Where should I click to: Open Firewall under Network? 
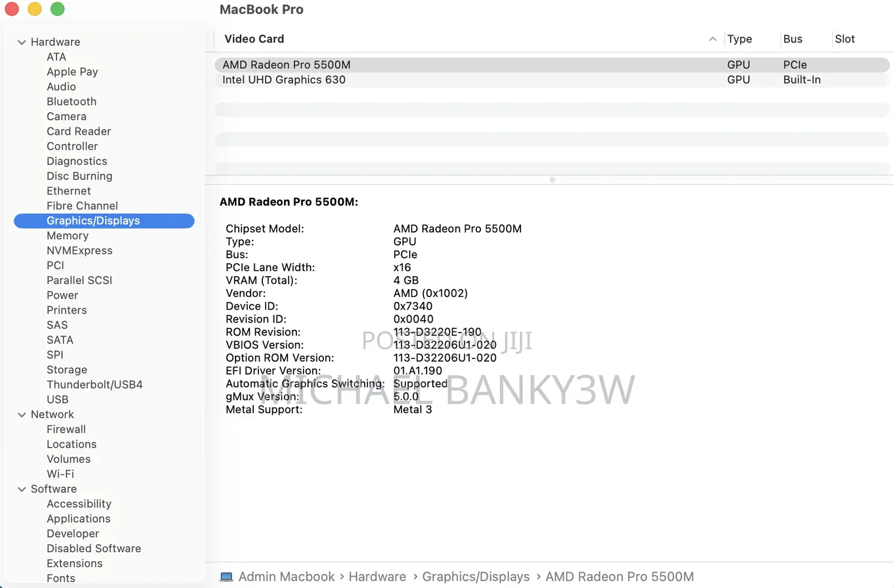66,429
